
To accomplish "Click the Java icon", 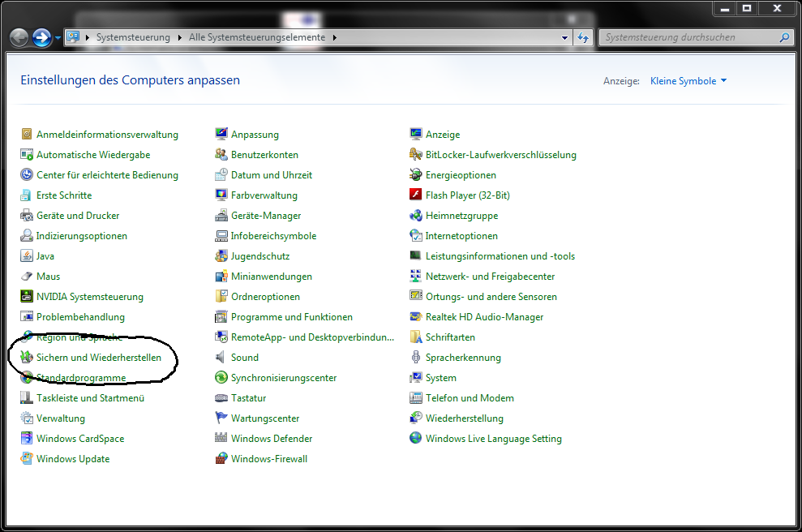I will click(x=28, y=256).
